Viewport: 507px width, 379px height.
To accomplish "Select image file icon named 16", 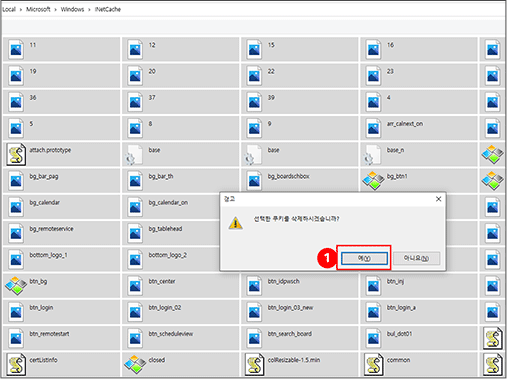I will pos(373,49).
